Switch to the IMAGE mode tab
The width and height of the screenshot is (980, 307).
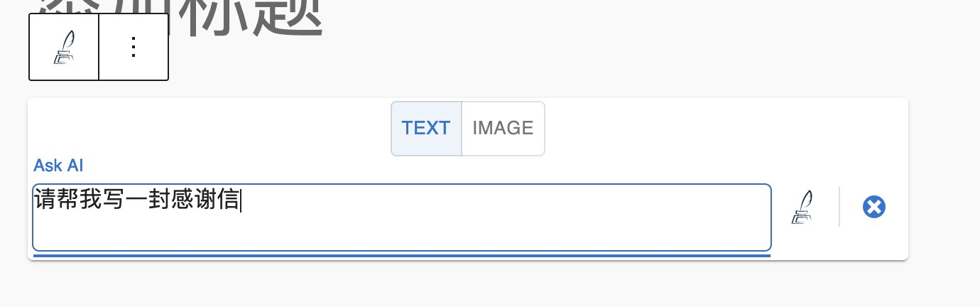point(503,128)
